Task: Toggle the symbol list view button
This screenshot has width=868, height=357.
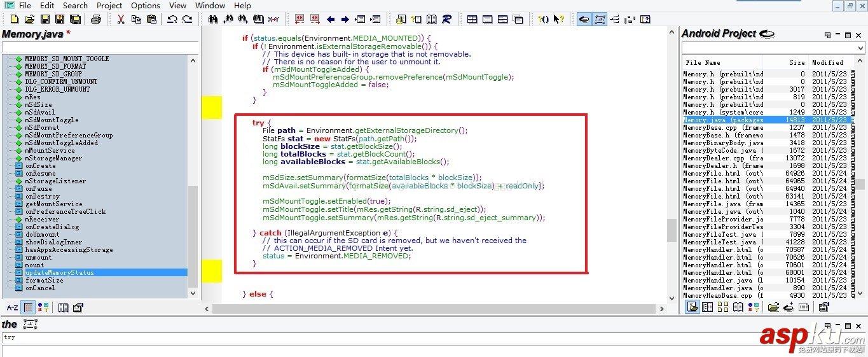Action: (x=28, y=307)
